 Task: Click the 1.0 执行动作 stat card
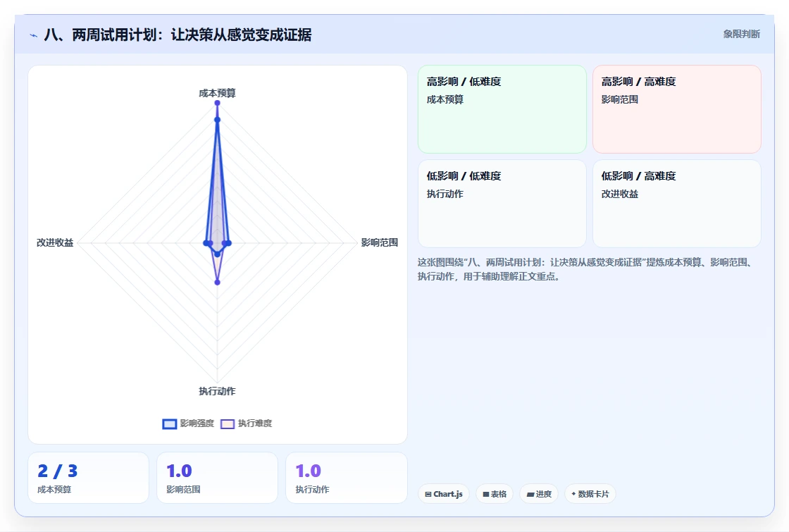point(346,478)
